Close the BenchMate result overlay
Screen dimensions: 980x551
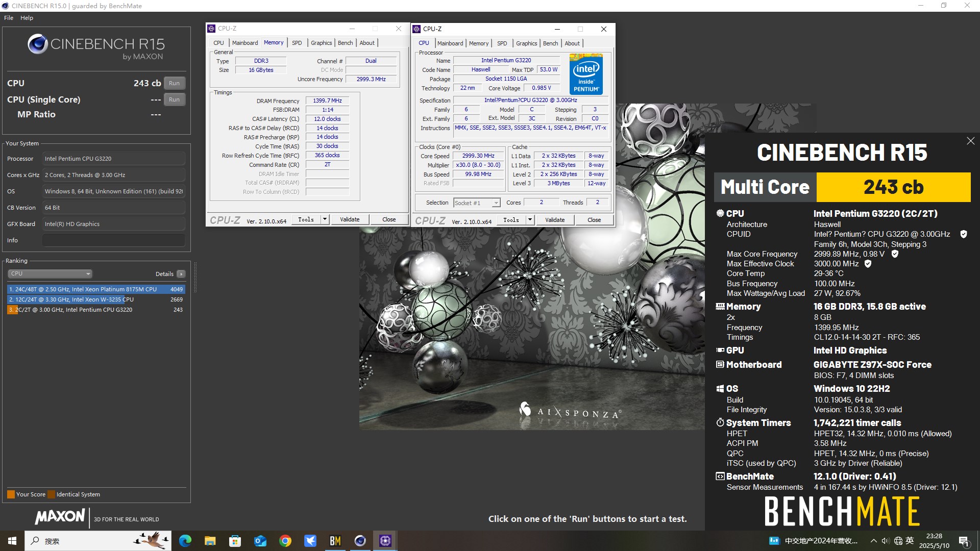(970, 141)
